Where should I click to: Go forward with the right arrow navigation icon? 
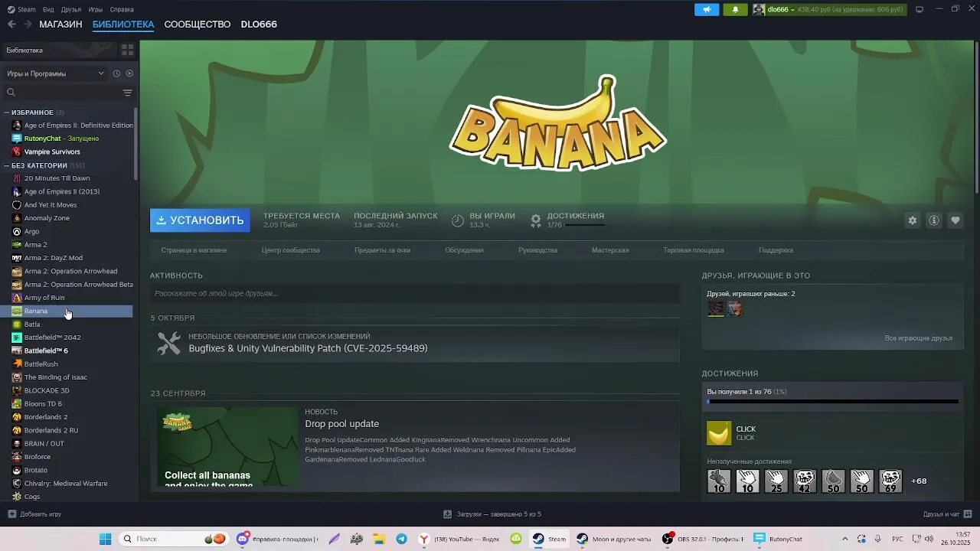pos(28,24)
